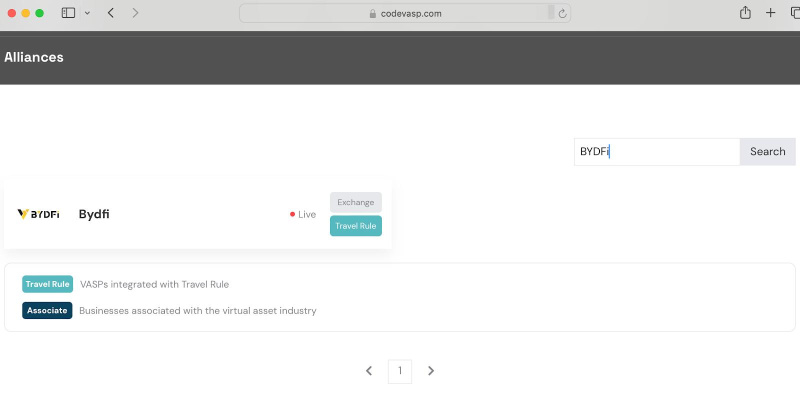Click the Search button
The height and width of the screenshot is (395, 800).
(767, 152)
